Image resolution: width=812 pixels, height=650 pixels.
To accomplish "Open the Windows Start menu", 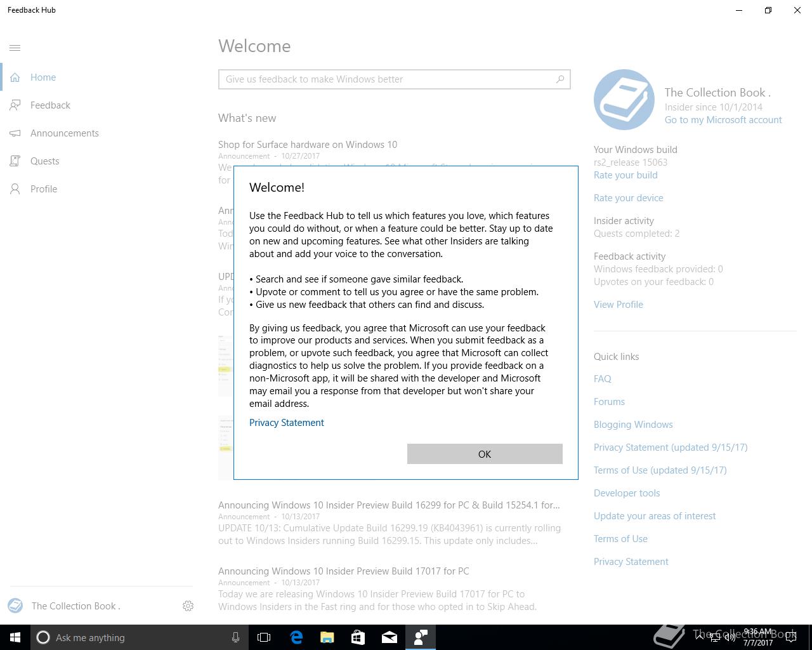I will pyautogui.click(x=15, y=637).
